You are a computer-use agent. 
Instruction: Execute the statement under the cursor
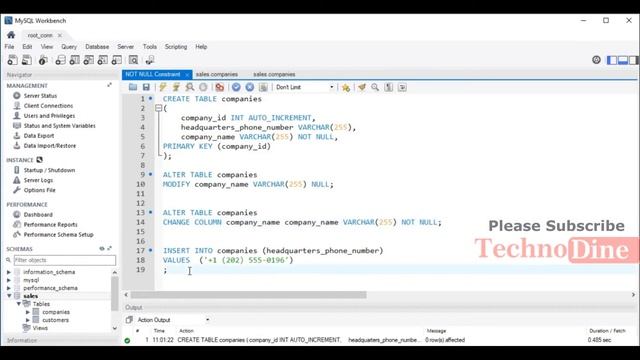click(x=176, y=87)
